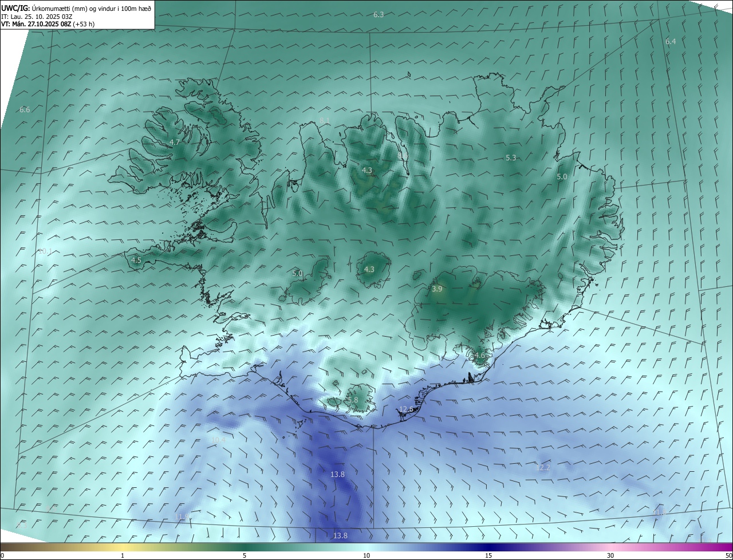Click the '5' label on the colour scale

click(245, 555)
